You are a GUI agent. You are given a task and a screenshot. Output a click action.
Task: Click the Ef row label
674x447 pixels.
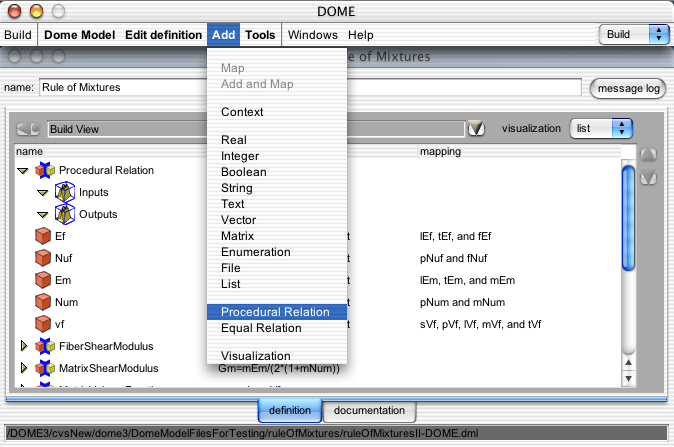[60, 236]
